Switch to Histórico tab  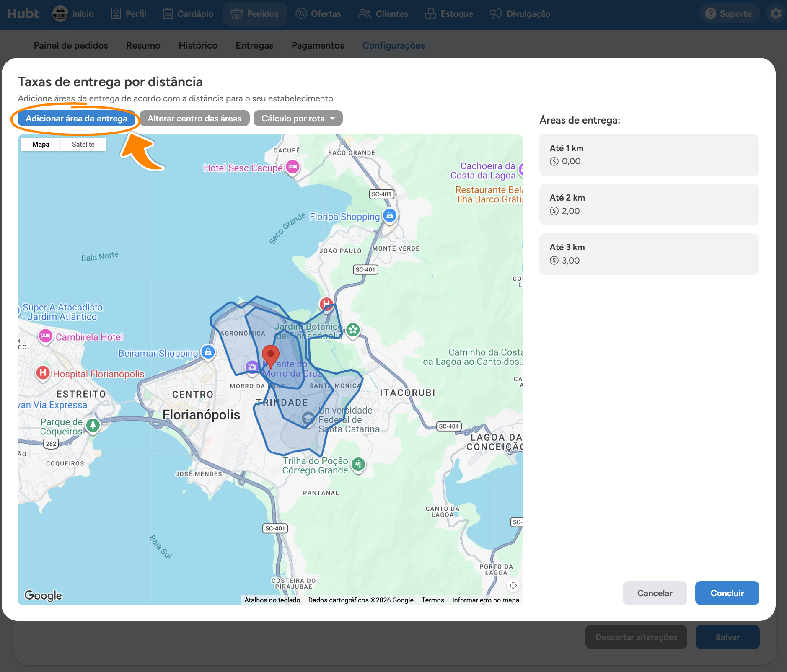tap(198, 45)
